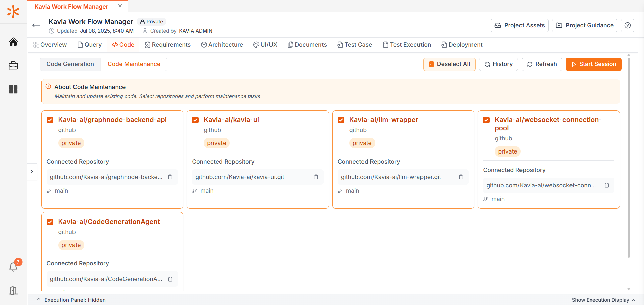The height and width of the screenshot is (305, 644).
Task: Click the back arrow beside project title
Action: [36, 25]
